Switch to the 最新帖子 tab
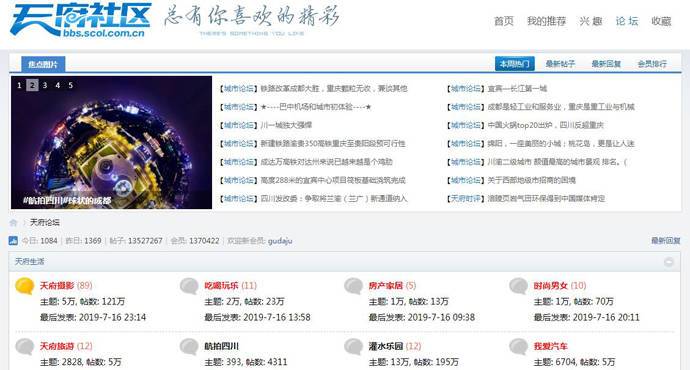This screenshot has height=370, width=690. tap(560, 64)
